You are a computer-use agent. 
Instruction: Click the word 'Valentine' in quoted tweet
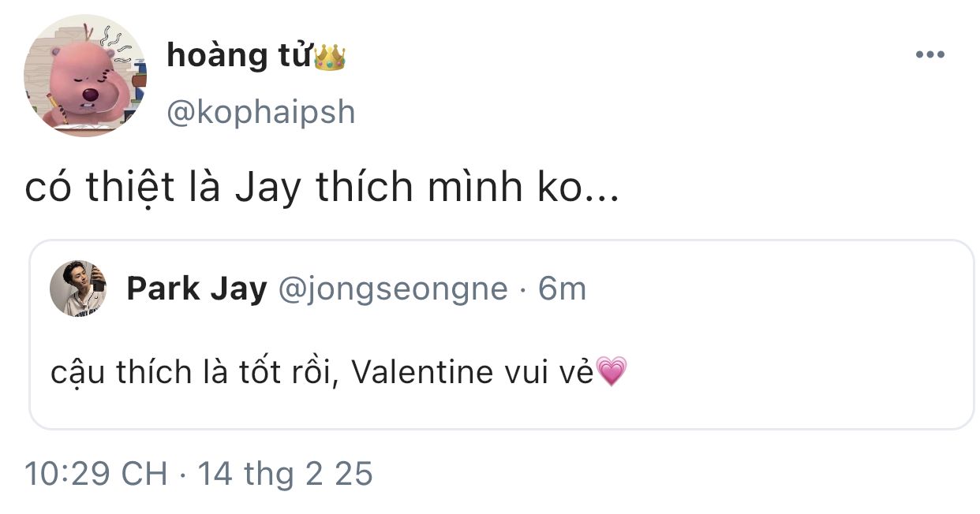coord(422,371)
